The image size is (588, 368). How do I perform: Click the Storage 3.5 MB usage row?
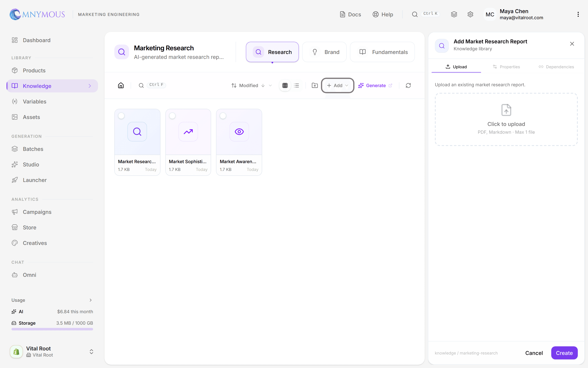[52, 323]
